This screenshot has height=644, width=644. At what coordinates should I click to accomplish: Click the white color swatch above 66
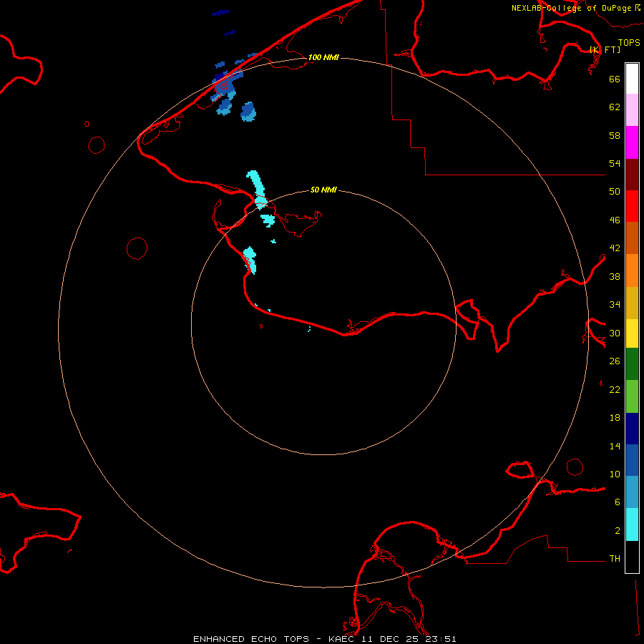[632, 79]
